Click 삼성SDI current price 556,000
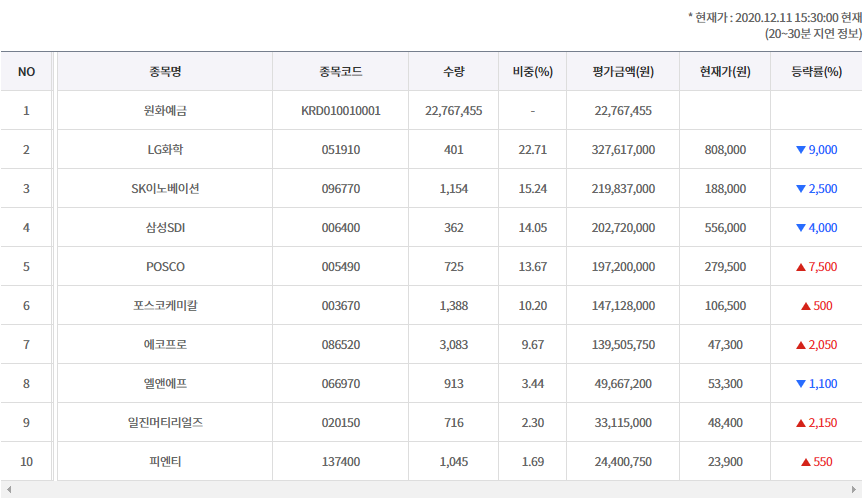 (725, 228)
